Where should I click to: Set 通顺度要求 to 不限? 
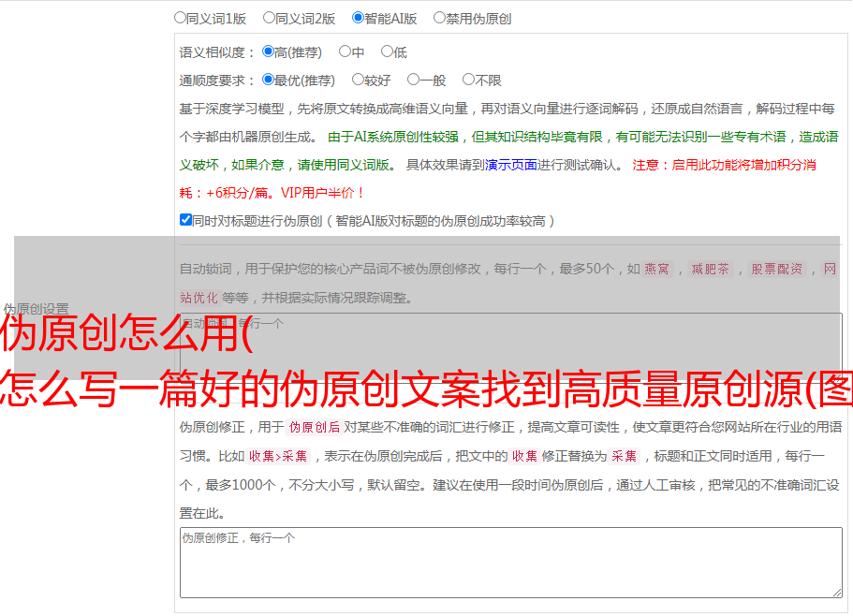tap(468, 80)
